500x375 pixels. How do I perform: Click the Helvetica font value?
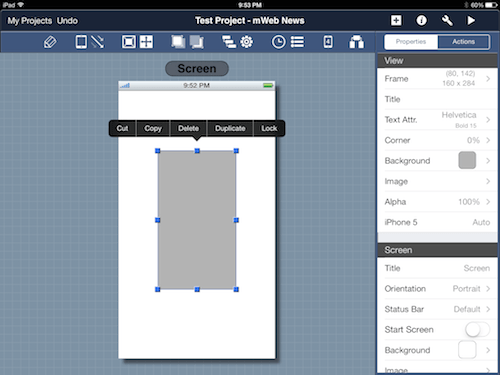tap(459, 115)
